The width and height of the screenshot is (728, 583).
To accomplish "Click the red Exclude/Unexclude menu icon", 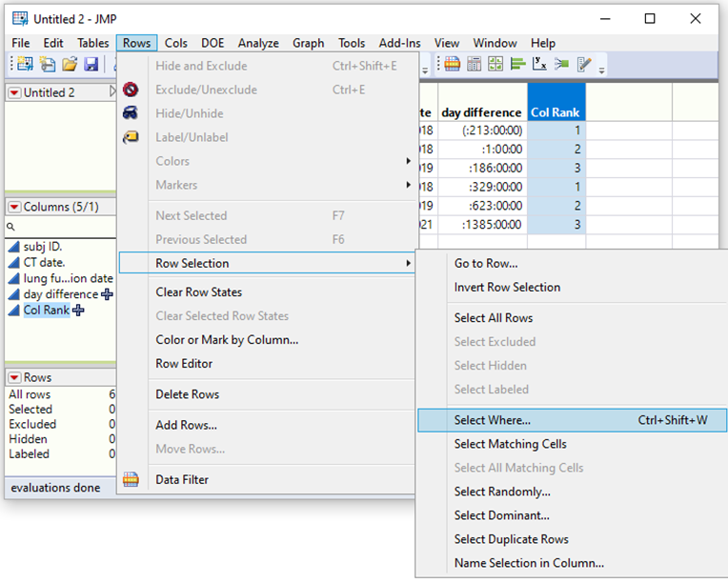I will tap(131, 90).
